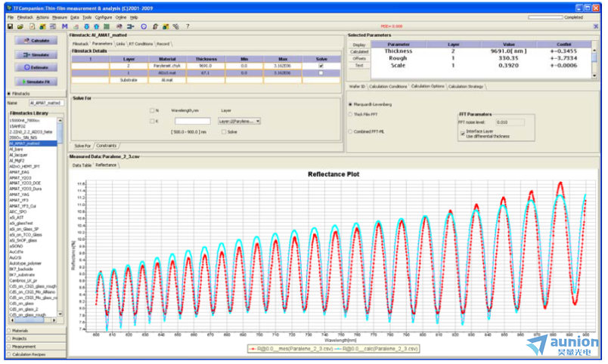Click the blue down-arrow toolbar icon
The image size is (608, 364).
(86, 26)
